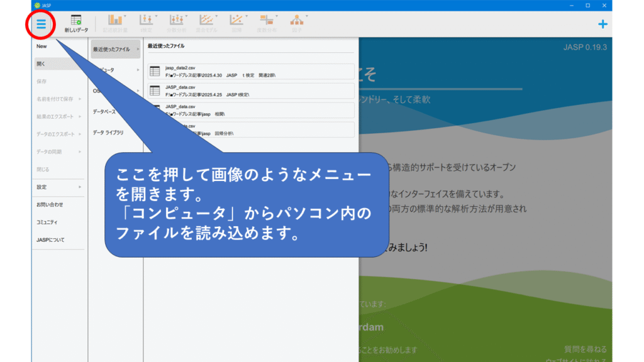Expand the データのエクスポート submenu arrow

click(80, 134)
